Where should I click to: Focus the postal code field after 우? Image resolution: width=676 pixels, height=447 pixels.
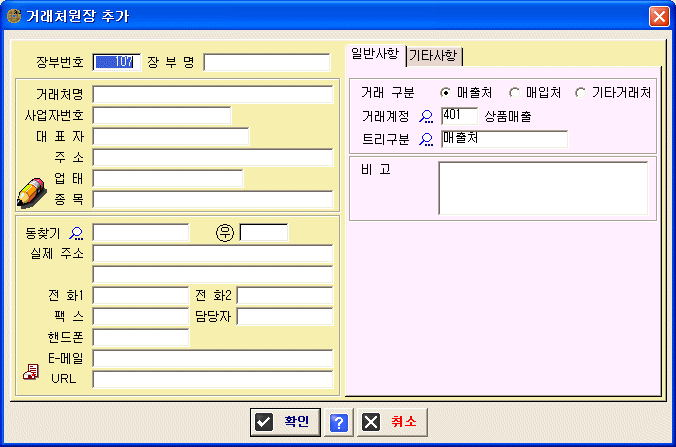click(264, 233)
